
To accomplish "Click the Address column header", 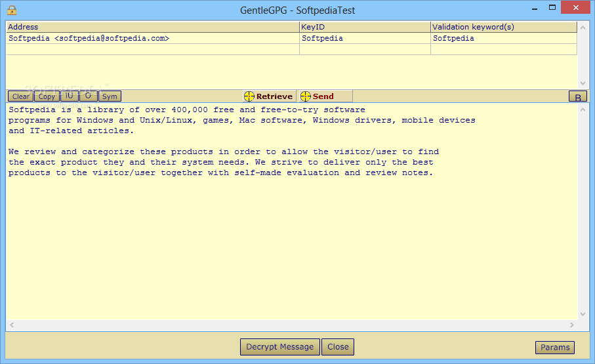I will coord(153,27).
